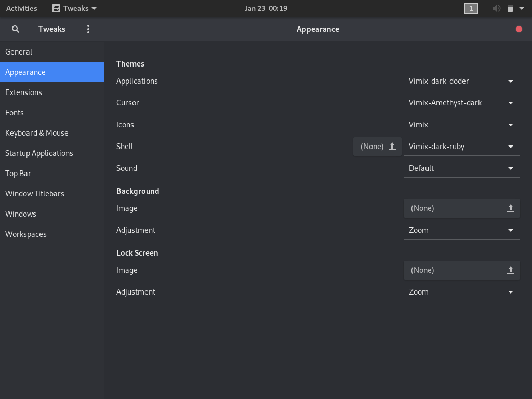Switch to the Extensions section
The image size is (532, 399).
(x=23, y=92)
